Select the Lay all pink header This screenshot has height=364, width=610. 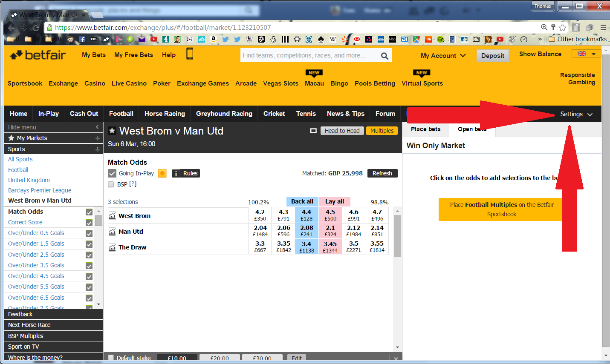click(x=335, y=201)
